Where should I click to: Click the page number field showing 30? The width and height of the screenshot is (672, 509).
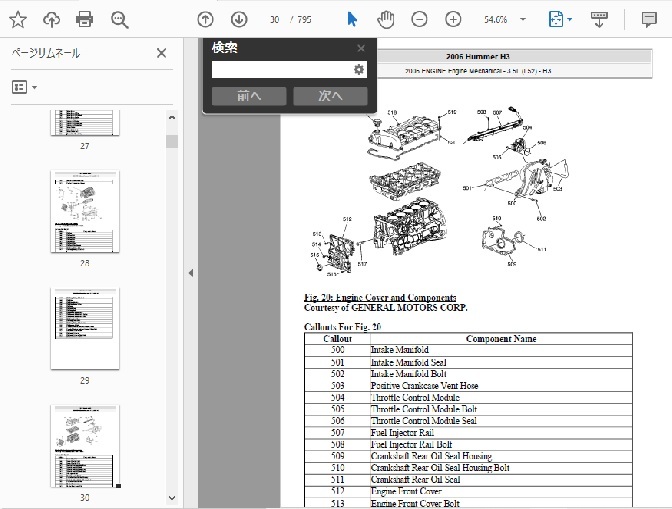pos(274,20)
